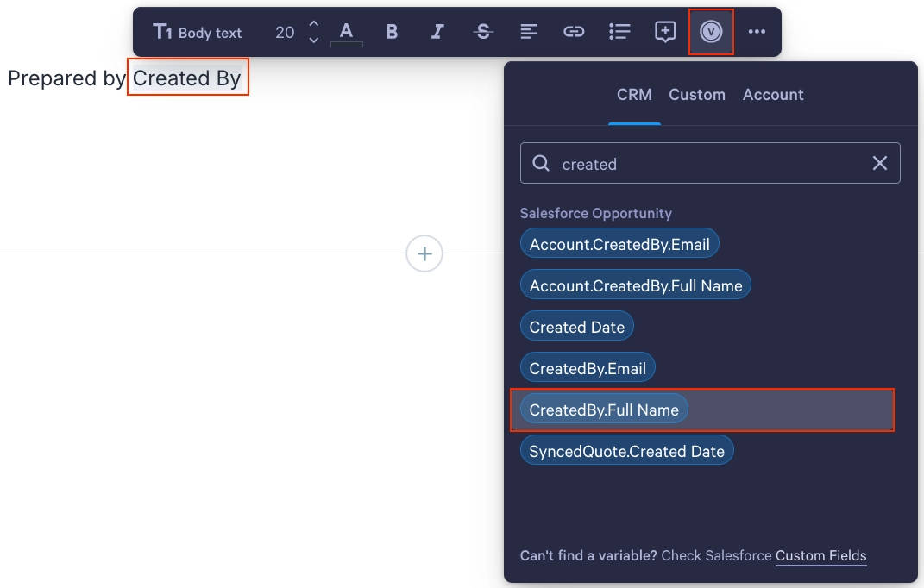Select the CreatedBy.Full Name variable
This screenshot has width=924, height=588.
click(x=603, y=410)
